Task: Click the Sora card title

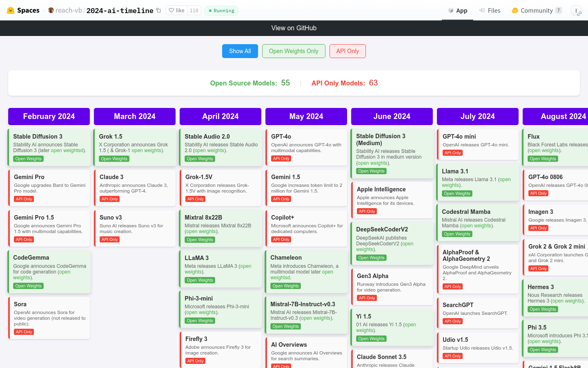Action: coord(20,304)
